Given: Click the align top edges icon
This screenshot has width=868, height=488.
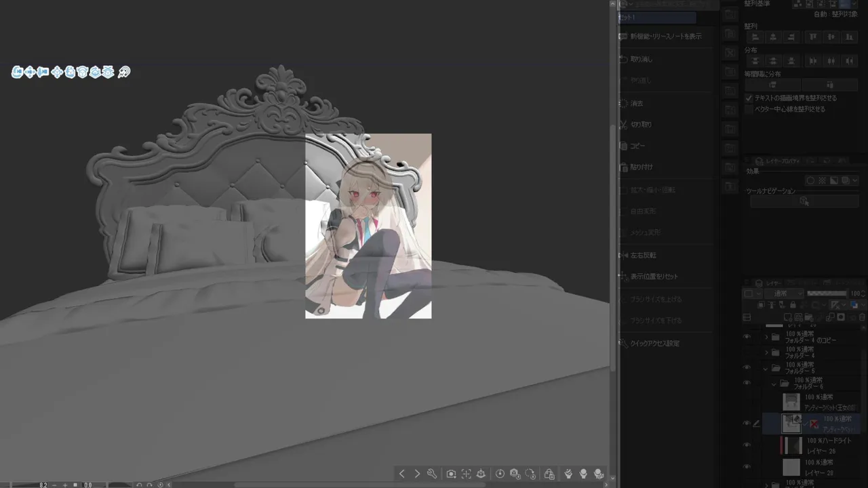Looking at the screenshot, I should pos(813,37).
